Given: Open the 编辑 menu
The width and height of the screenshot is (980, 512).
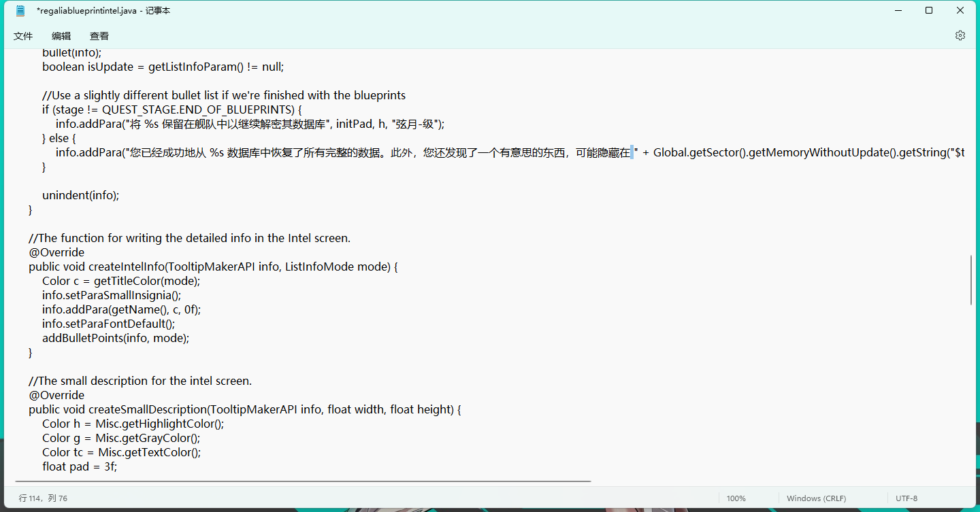Looking at the screenshot, I should click(61, 36).
